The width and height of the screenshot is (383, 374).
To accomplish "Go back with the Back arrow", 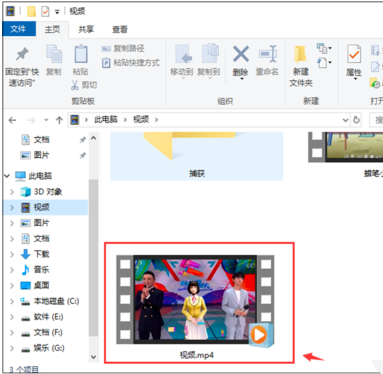I will 12,120.
